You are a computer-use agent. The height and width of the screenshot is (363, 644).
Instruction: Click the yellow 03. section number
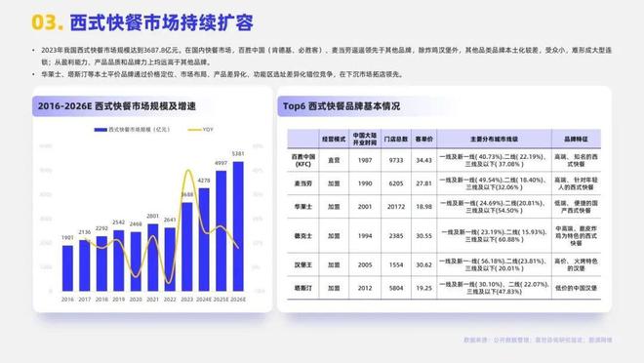[x=48, y=22]
